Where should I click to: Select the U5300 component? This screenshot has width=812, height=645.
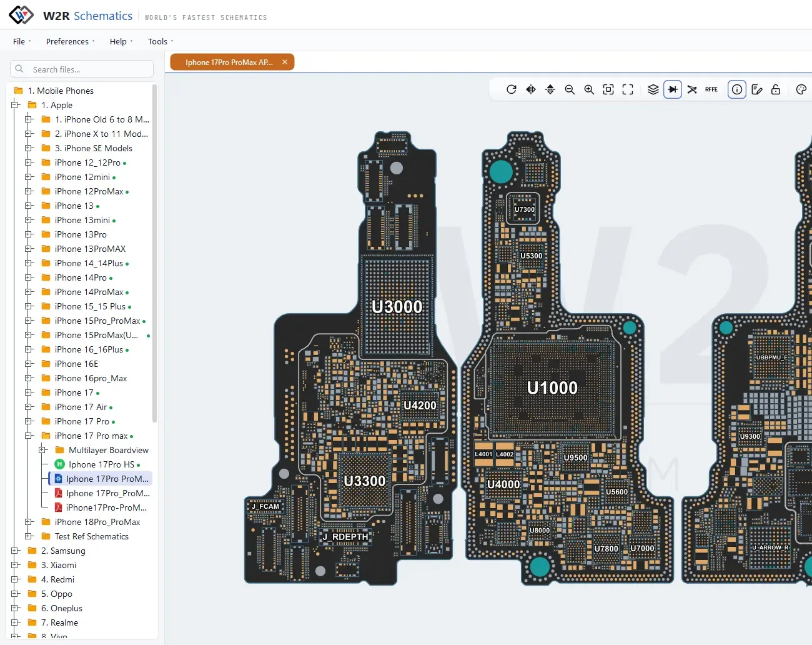pos(532,256)
